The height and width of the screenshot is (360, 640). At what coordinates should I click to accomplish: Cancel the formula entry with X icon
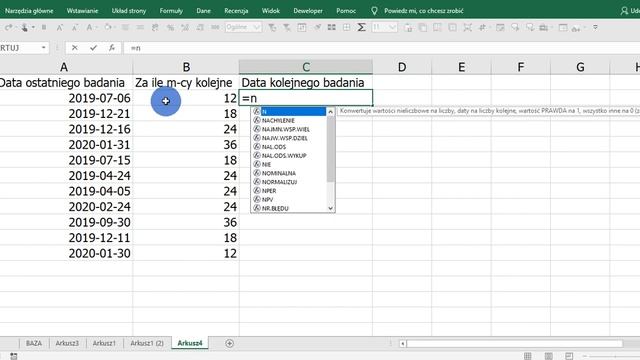coord(74,48)
